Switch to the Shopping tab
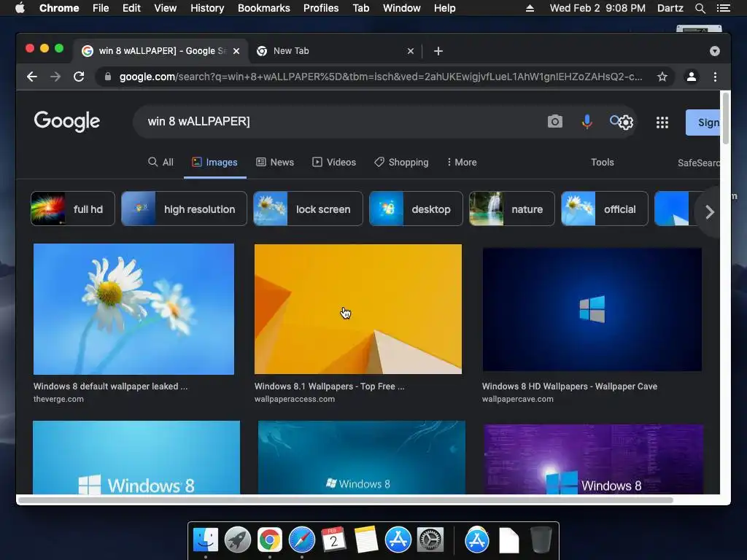The width and height of the screenshot is (747, 560). click(401, 163)
